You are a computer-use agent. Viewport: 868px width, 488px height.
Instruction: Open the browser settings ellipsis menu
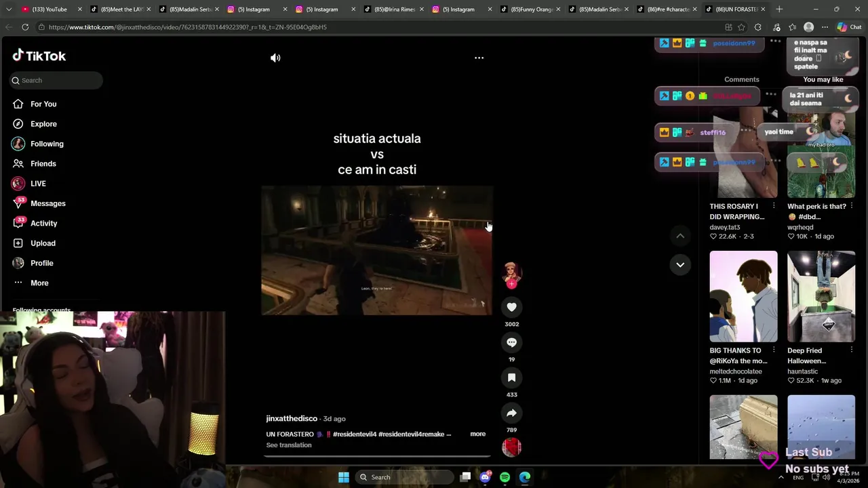tap(825, 27)
